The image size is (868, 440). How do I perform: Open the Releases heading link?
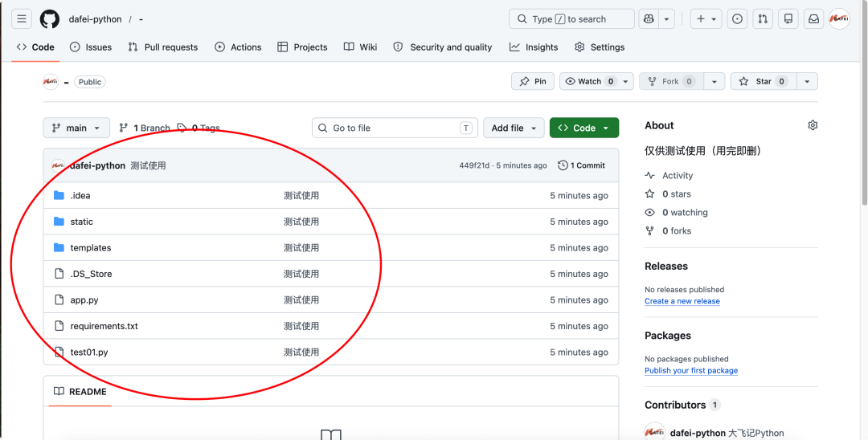(x=666, y=266)
